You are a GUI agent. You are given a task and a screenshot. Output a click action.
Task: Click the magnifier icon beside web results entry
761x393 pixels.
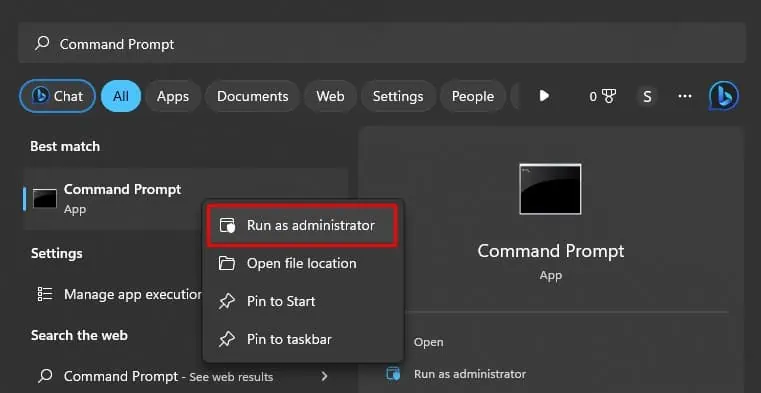[45, 376]
